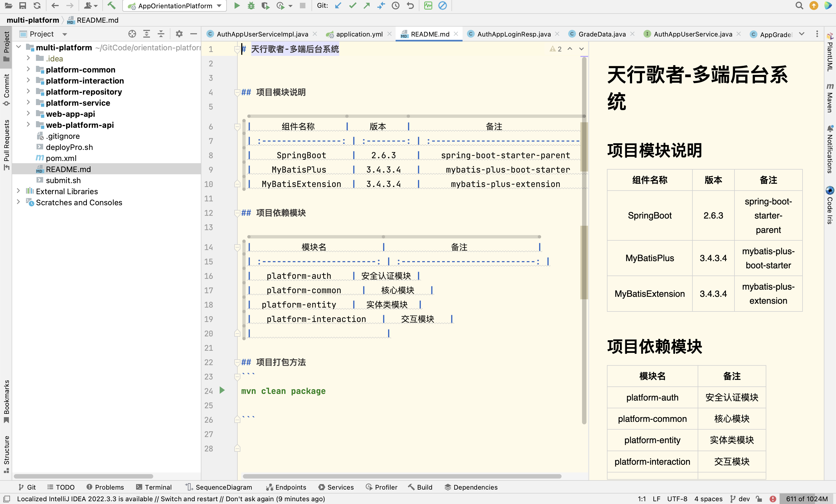836x504 pixels.
Task: Select opened file with the crosshair icon
Action: click(132, 33)
